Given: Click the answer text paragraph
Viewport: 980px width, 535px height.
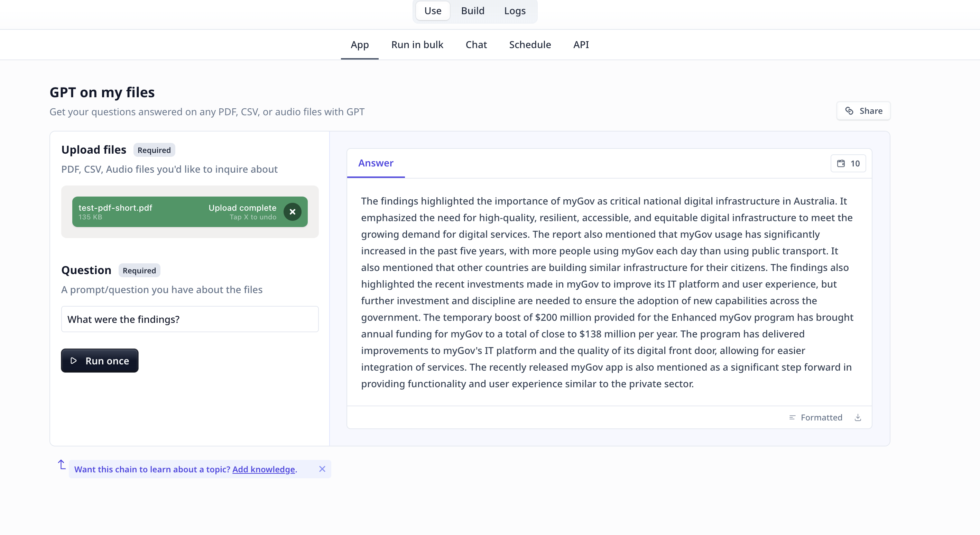Looking at the screenshot, I should pyautogui.click(x=608, y=292).
